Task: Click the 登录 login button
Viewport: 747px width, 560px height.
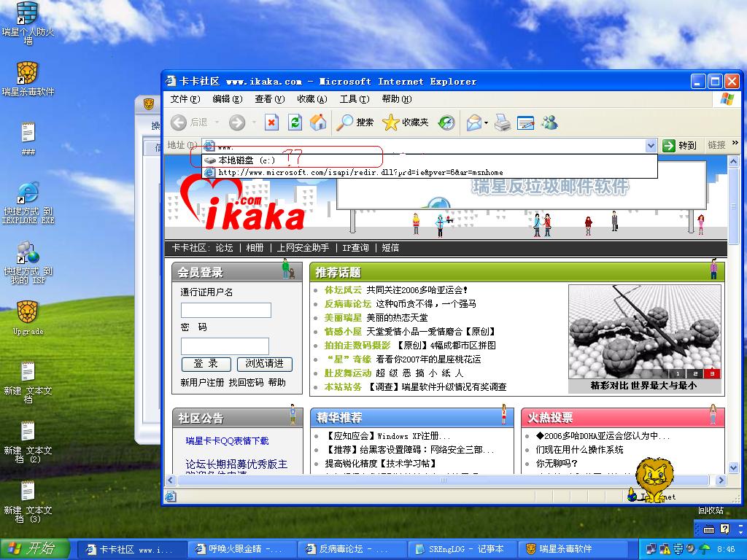Action: click(x=206, y=364)
